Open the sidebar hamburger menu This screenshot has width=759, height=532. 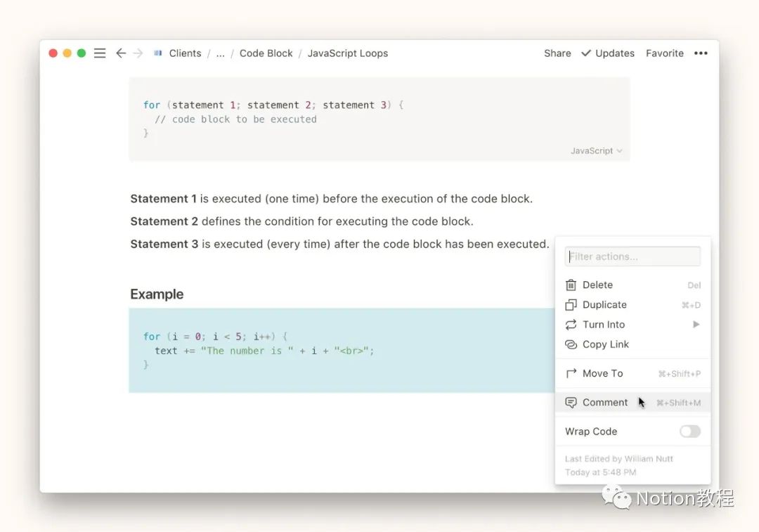point(100,53)
